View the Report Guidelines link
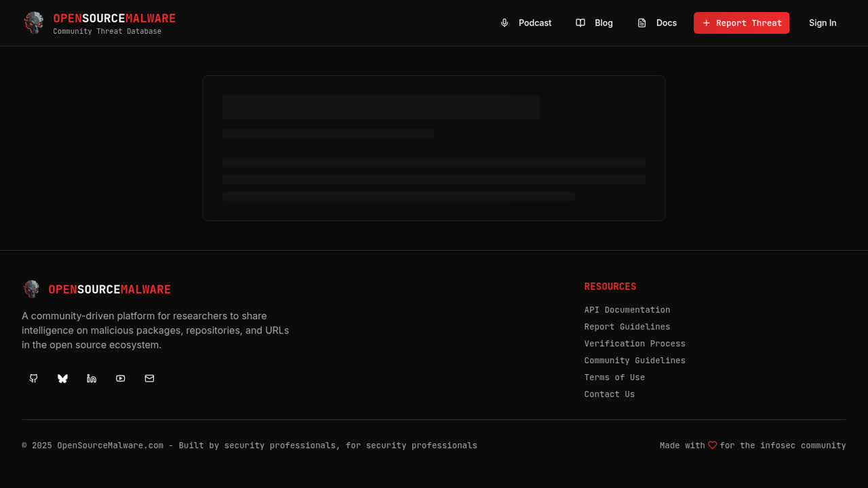This screenshot has height=488, width=868. click(627, 327)
